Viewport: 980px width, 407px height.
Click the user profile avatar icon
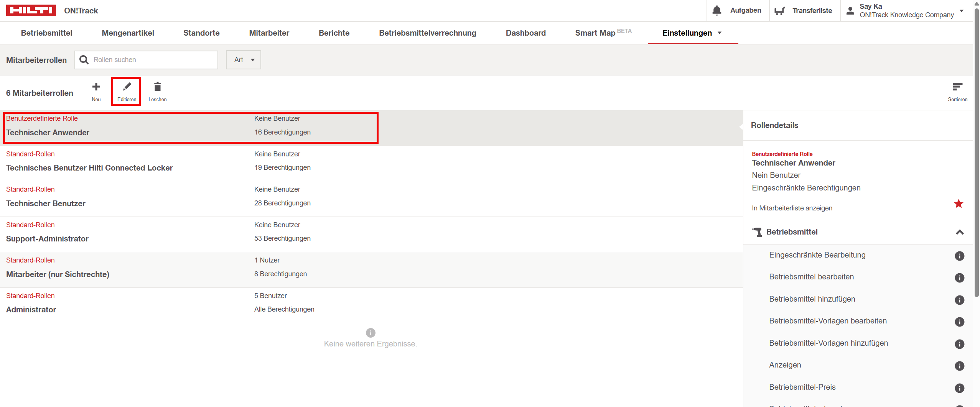[x=850, y=11]
